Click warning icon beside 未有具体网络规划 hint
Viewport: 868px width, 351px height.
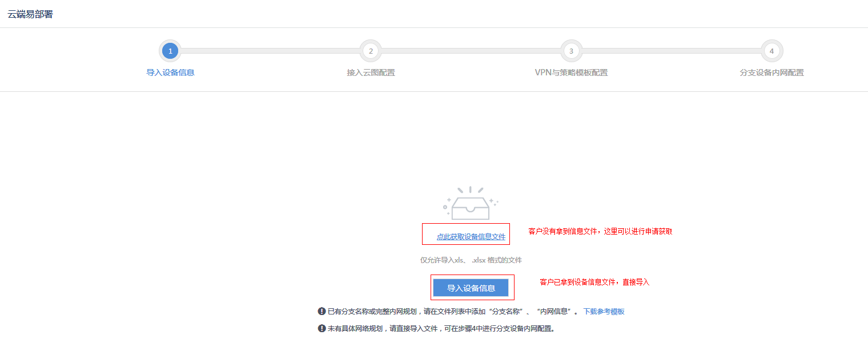(x=322, y=329)
